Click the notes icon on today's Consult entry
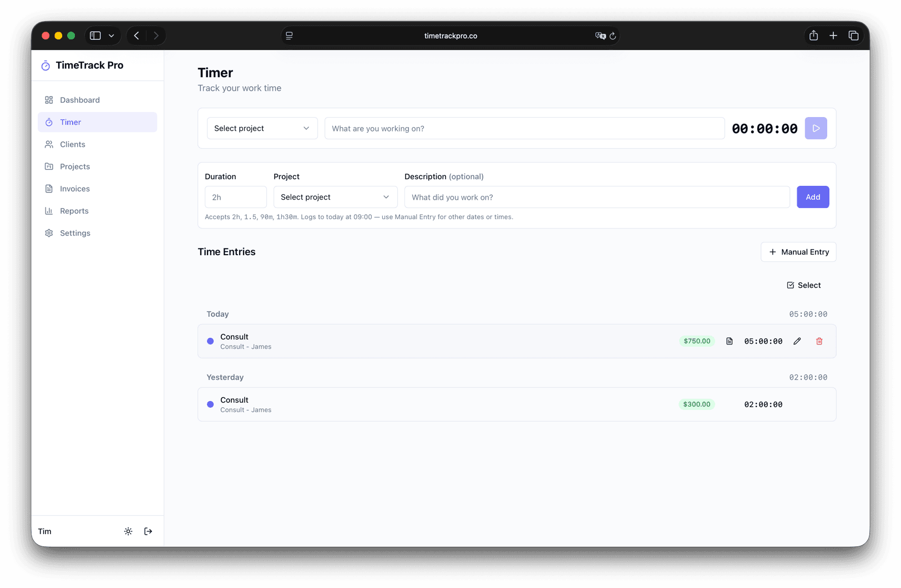The width and height of the screenshot is (901, 588). (x=730, y=341)
